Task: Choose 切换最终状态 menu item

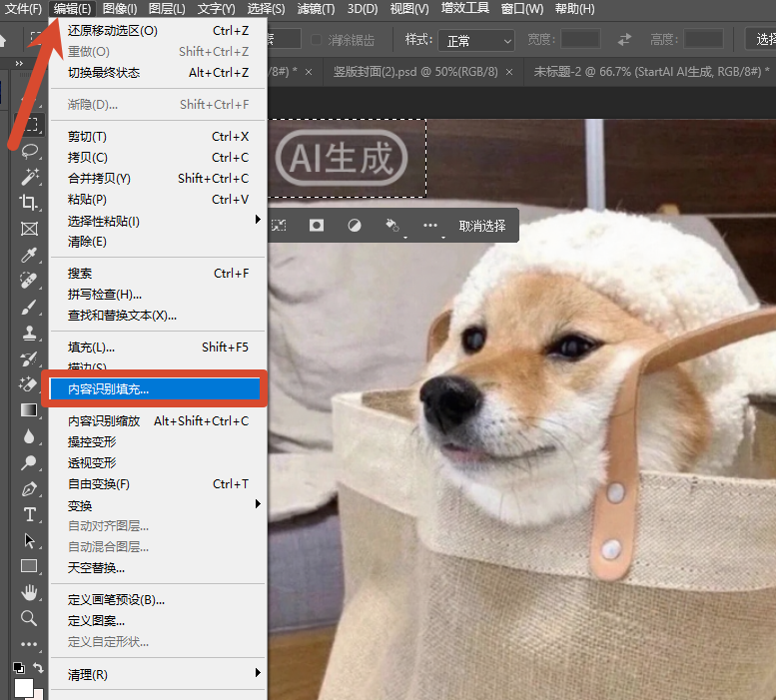Action: pos(158,73)
